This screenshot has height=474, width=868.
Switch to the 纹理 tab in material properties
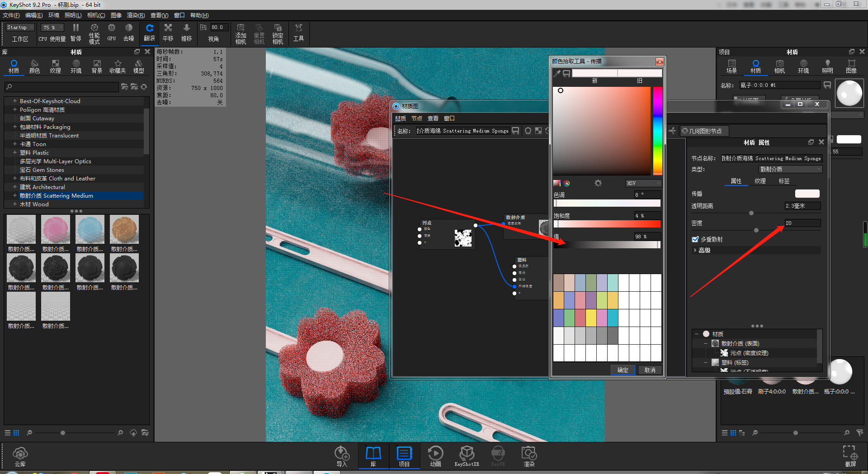(760, 181)
